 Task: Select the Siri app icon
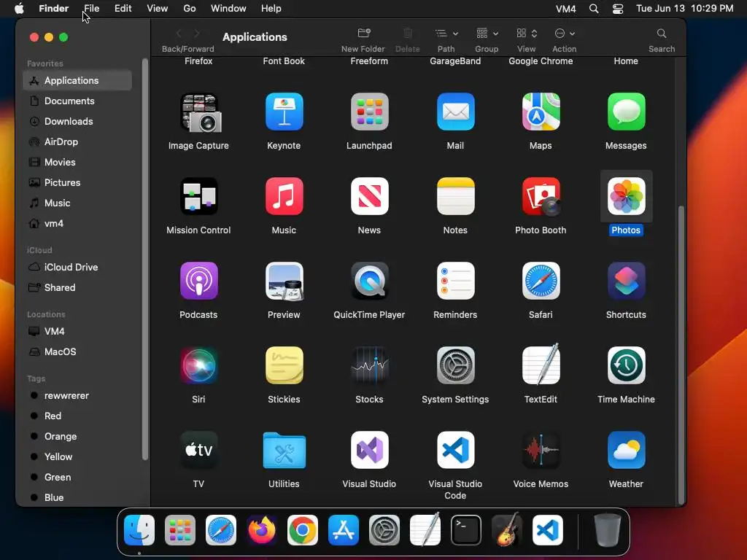point(199,366)
